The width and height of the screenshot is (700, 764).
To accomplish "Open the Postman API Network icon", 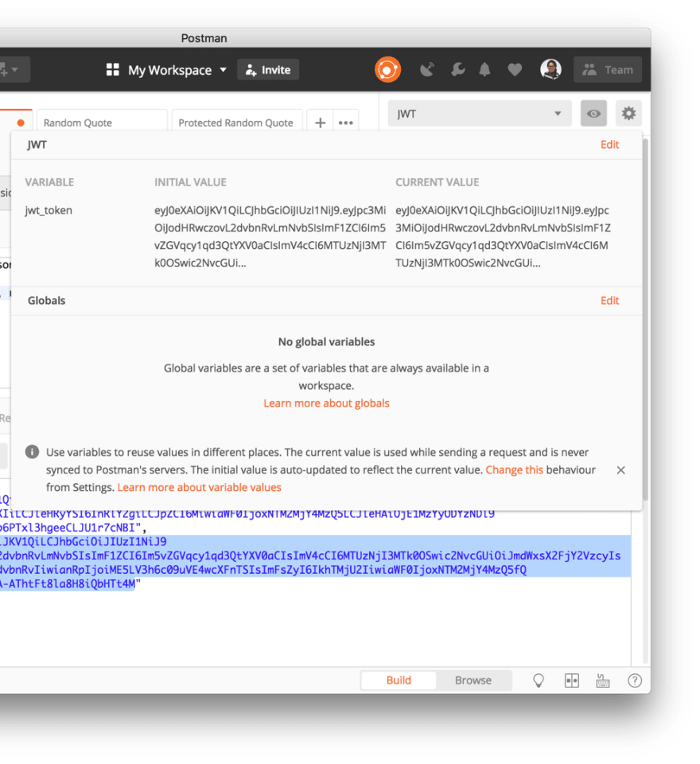I will click(x=427, y=69).
